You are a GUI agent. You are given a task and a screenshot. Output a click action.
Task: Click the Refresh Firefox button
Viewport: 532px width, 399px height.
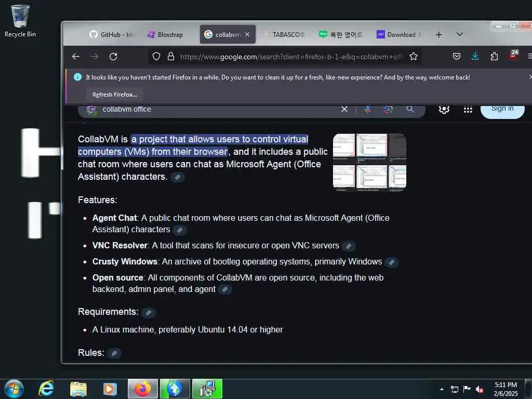[x=115, y=95]
